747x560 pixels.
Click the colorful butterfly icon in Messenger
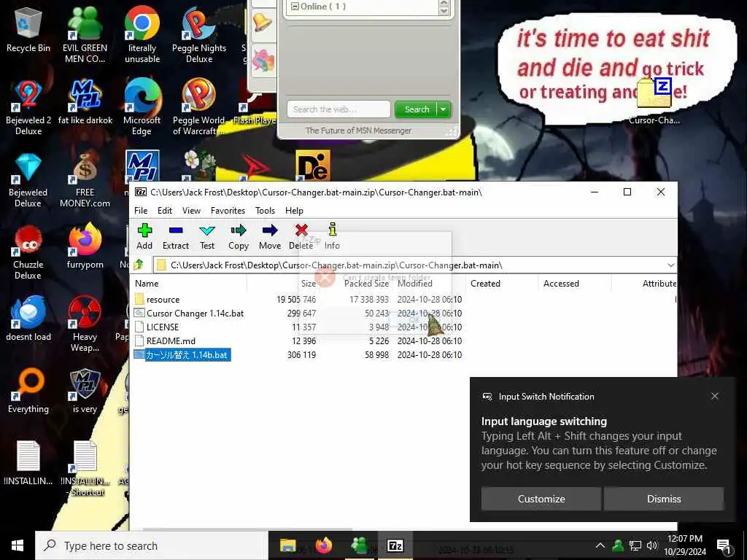(263, 61)
